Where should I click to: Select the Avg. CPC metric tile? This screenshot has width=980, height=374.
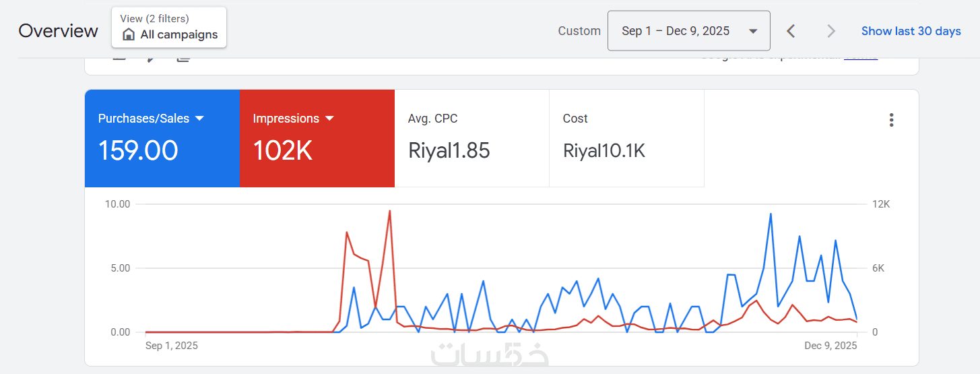tap(471, 138)
